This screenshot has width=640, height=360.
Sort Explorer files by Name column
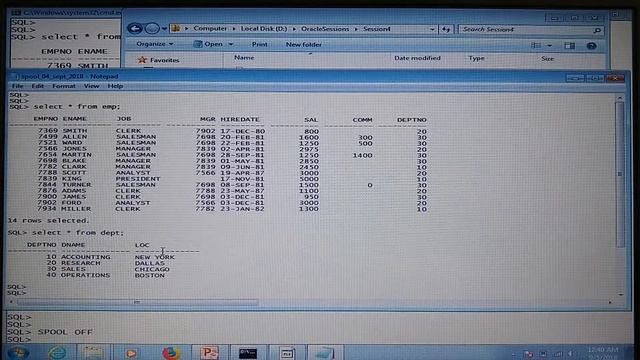pos(244,58)
